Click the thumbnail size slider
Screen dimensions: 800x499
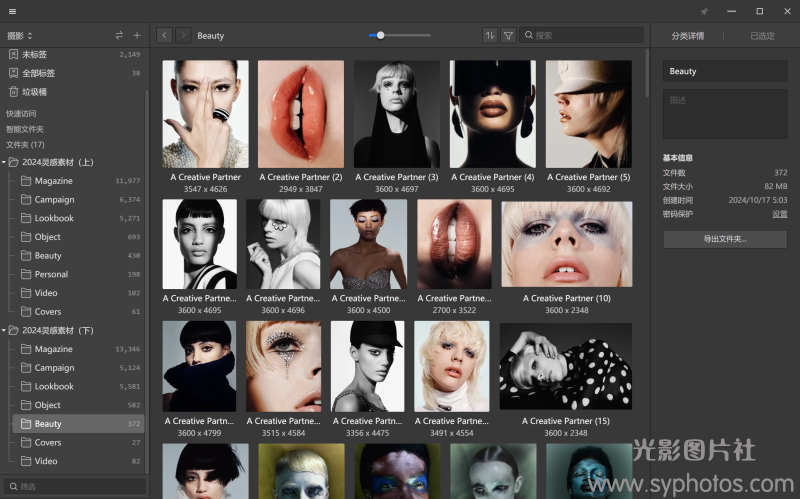pyautogui.click(x=400, y=35)
